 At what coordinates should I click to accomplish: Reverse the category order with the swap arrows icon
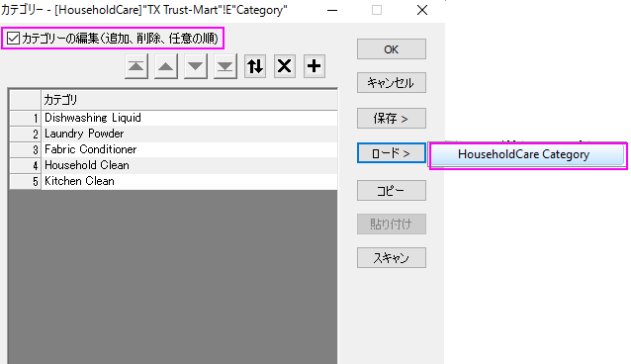[255, 66]
